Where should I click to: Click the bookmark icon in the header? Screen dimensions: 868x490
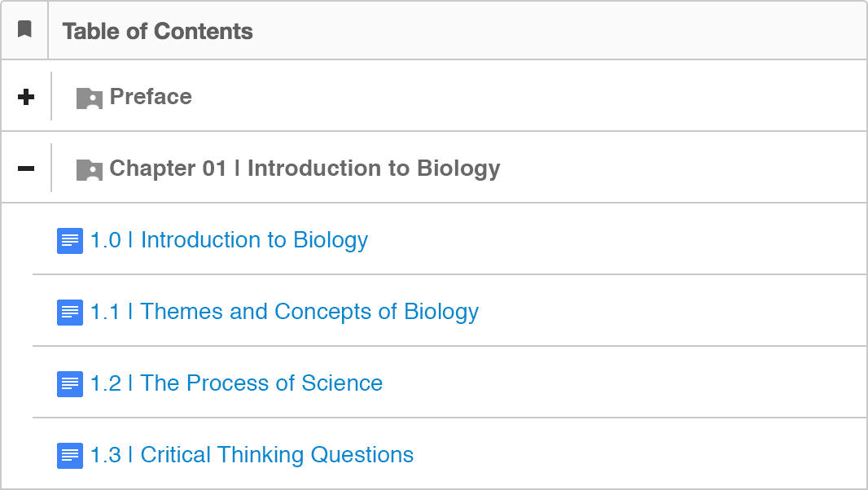(x=24, y=30)
